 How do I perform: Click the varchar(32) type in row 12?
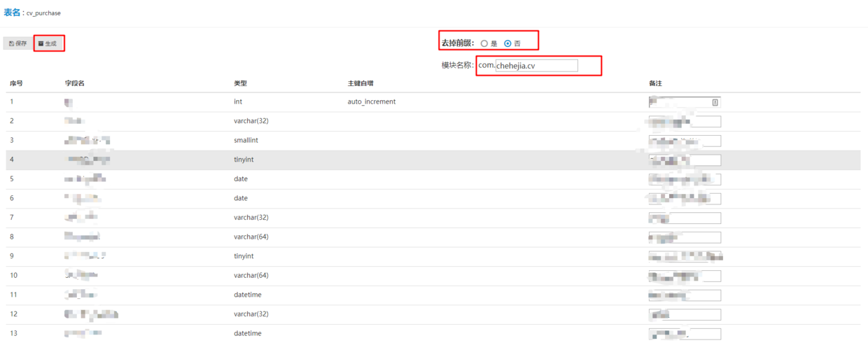251,314
